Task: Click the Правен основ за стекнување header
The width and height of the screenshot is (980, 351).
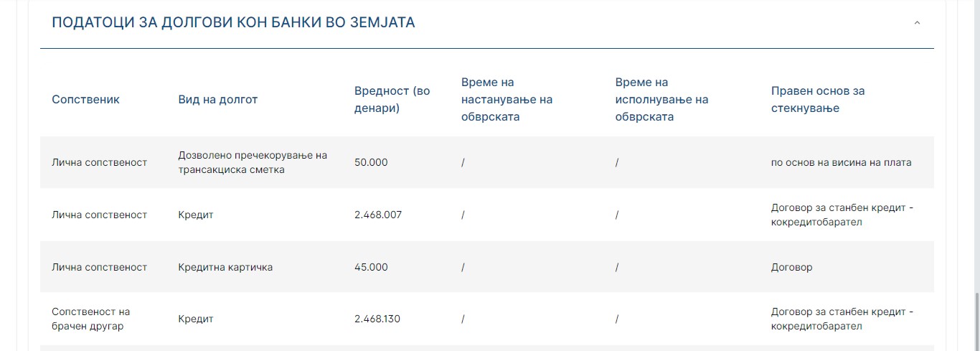Action: pos(818,100)
